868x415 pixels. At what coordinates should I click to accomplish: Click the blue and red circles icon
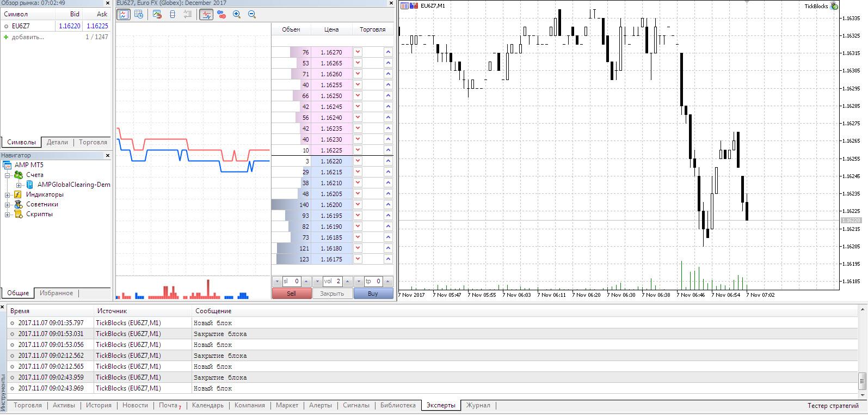(221, 15)
